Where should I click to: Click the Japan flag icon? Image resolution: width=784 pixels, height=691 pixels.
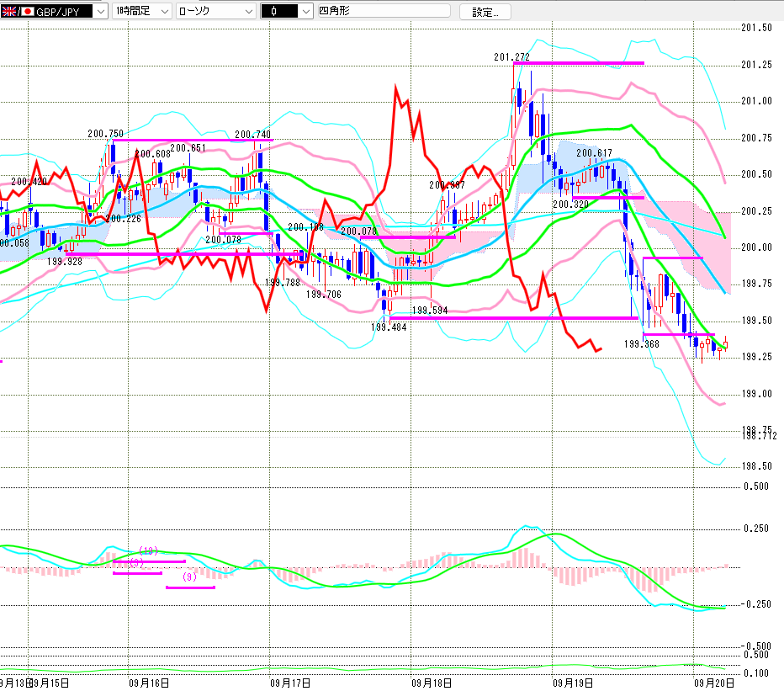27,12
